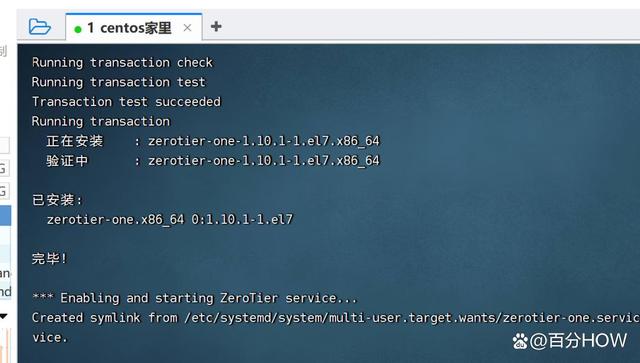Expand the black dropdown arrow in left panel
This screenshot has height=363, width=640.
pos(3,316)
